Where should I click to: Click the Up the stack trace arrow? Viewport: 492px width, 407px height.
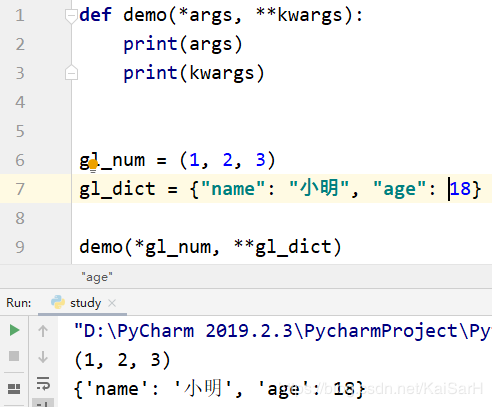point(43,331)
